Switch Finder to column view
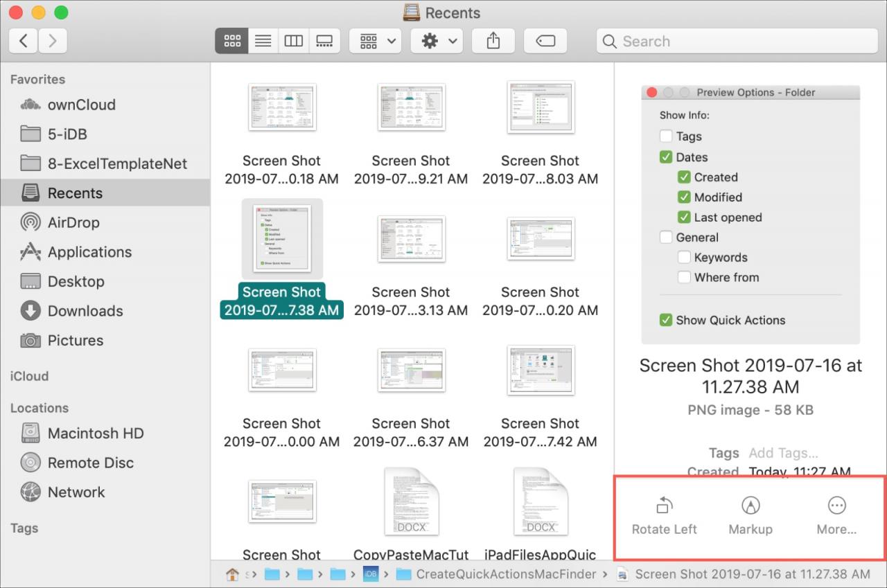Image resolution: width=887 pixels, height=588 pixels. coord(294,41)
